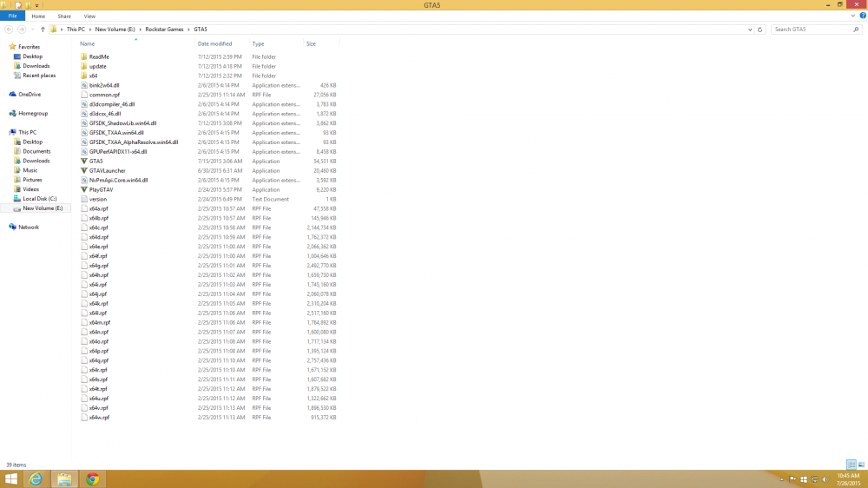Click the Back navigation arrow

pyautogui.click(x=9, y=30)
